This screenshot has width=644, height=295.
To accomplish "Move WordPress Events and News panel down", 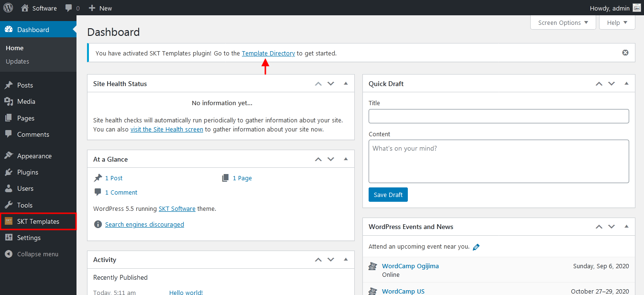I will coord(611,227).
